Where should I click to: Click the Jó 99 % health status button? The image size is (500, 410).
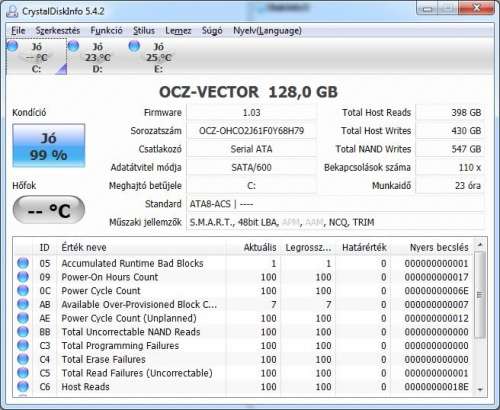tap(49, 146)
